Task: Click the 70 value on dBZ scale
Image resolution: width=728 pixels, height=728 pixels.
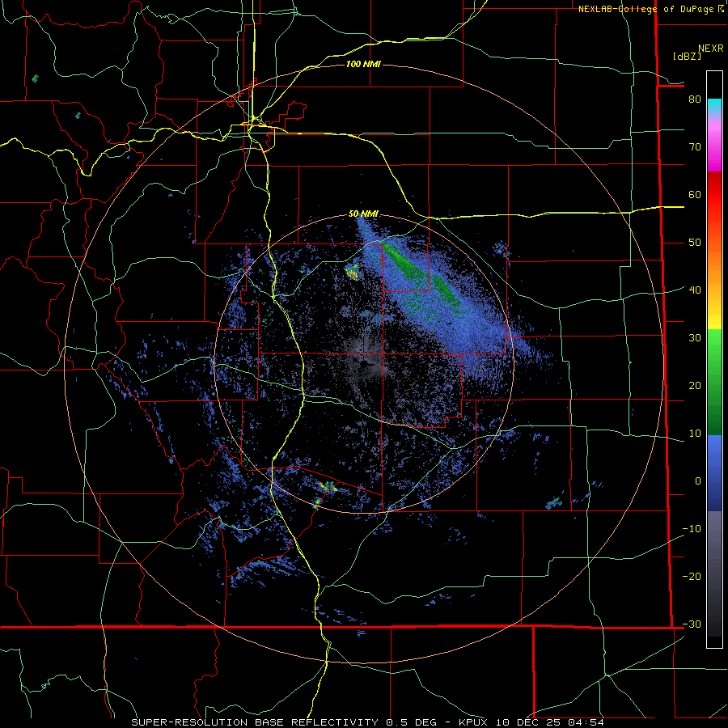Action: (x=695, y=146)
